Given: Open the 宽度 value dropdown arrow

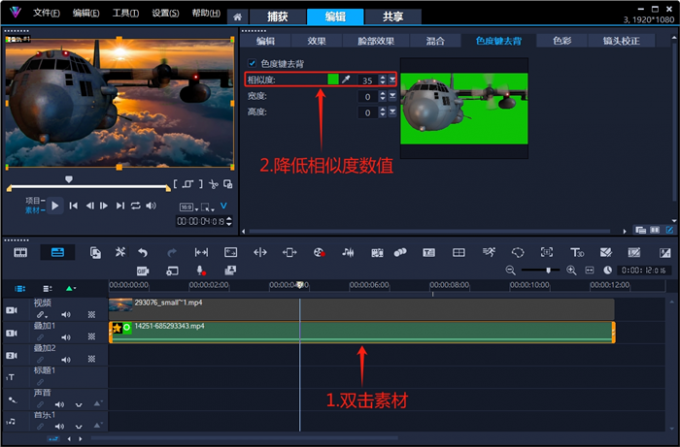Looking at the screenshot, I should pos(393,96).
